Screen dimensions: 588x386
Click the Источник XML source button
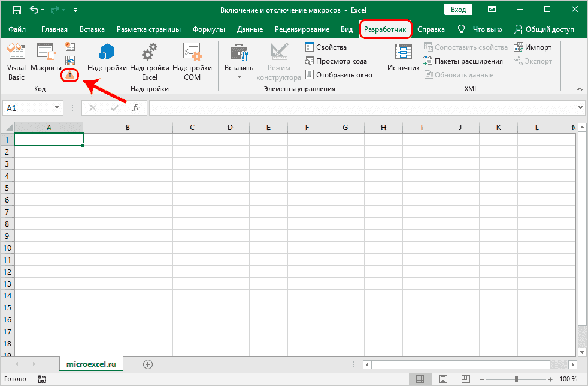403,62
